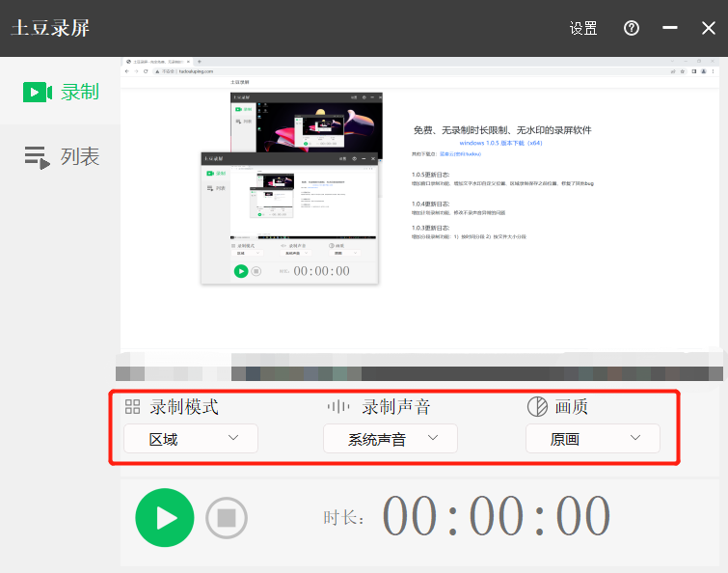Open a new tab with plus in preview browser

[200, 62]
